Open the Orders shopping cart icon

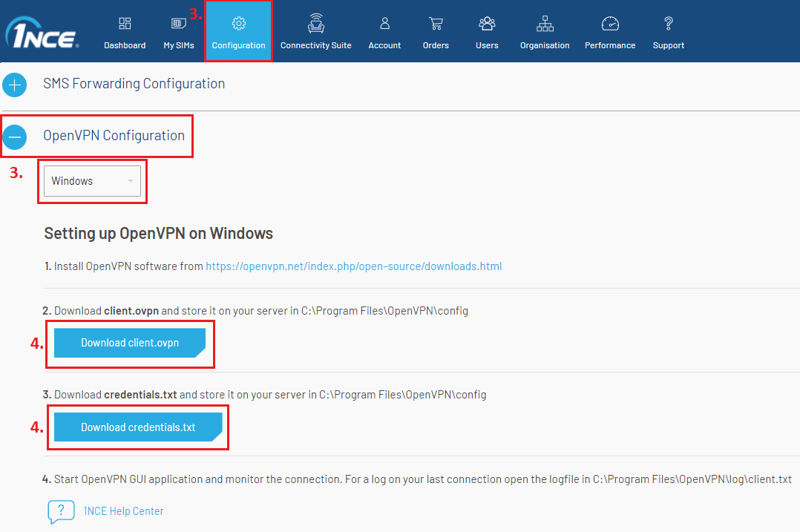[x=436, y=24]
